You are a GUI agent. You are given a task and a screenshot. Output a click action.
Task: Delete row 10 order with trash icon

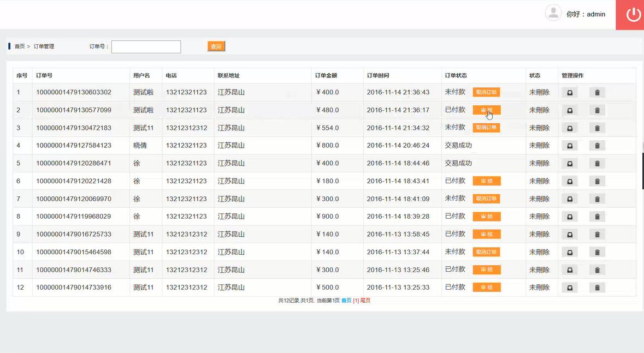pos(597,252)
